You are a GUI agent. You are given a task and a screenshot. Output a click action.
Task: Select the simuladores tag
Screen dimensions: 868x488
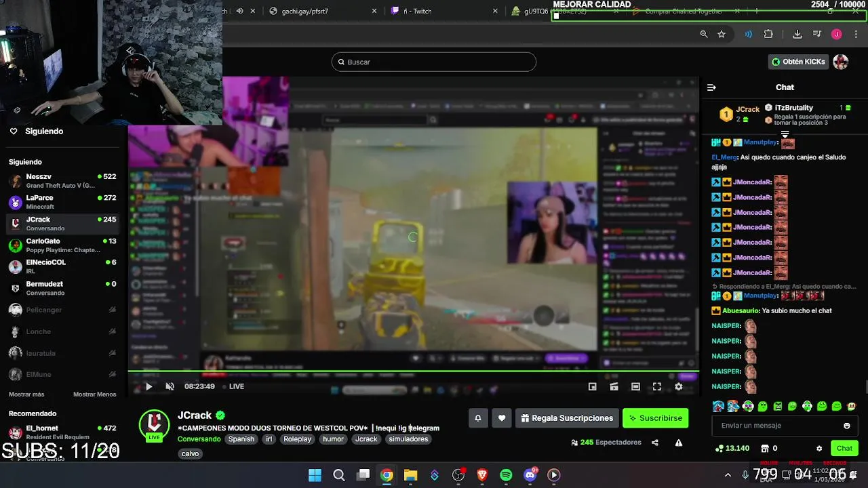click(408, 439)
